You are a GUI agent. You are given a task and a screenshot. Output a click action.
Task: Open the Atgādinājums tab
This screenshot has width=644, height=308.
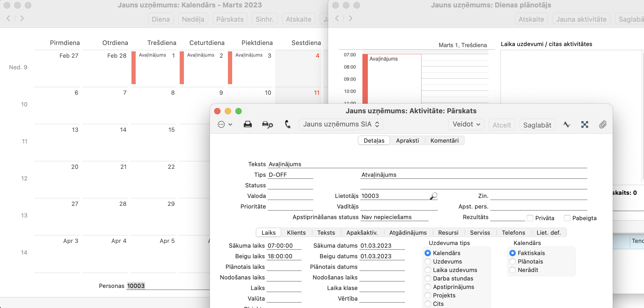(x=408, y=233)
